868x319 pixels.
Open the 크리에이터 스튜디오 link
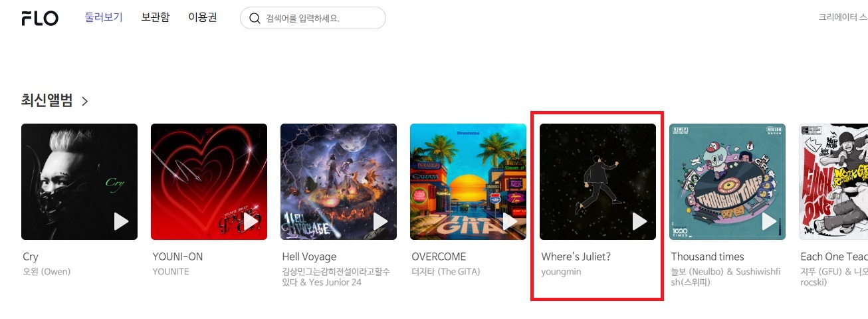[x=843, y=18]
